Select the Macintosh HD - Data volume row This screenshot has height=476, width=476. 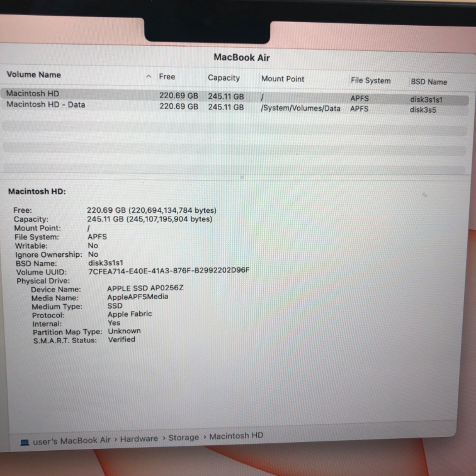(x=46, y=104)
